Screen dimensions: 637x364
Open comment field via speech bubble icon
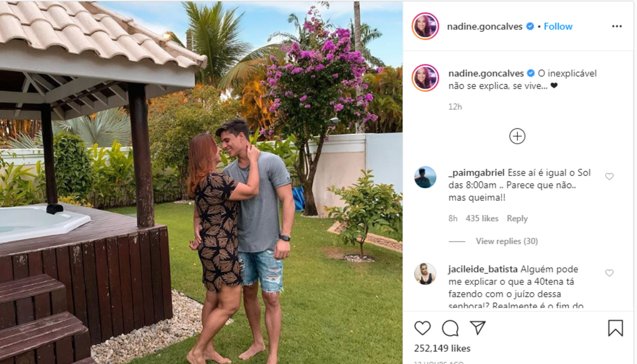[450, 328]
